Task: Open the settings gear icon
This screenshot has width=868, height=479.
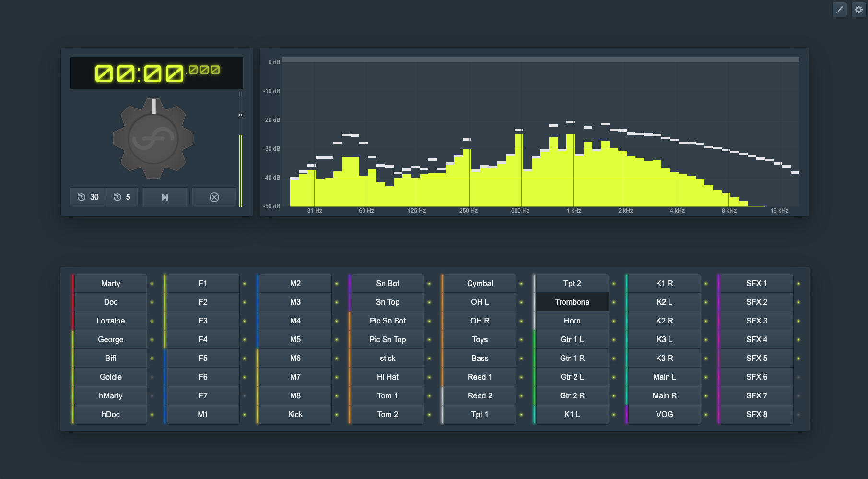Action: click(858, 10)
